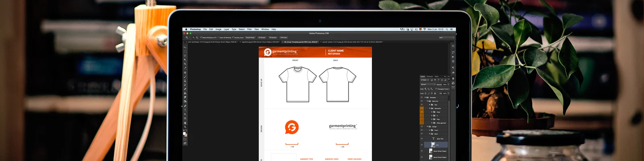
Task: Click the Fill Screen button
Action: (273, 37)
